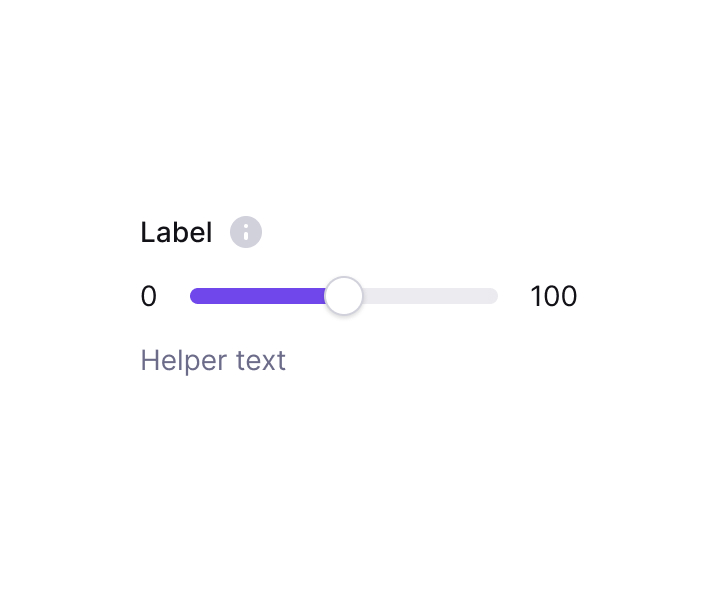720x592 pixels.
Task: Click the minimum value 0 label
Action: 148,296
